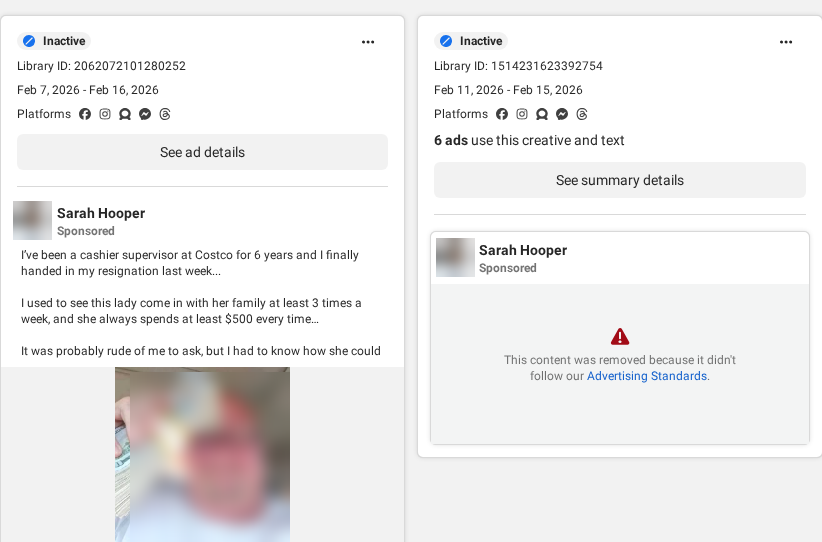The image size is (822, 542).
Task: Open three-dot menu on ad 1514231623392754
Action: 786,42
